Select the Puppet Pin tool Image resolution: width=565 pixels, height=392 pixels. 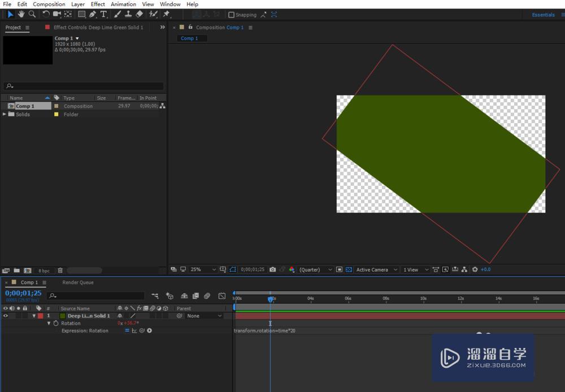tap(166, 15)
